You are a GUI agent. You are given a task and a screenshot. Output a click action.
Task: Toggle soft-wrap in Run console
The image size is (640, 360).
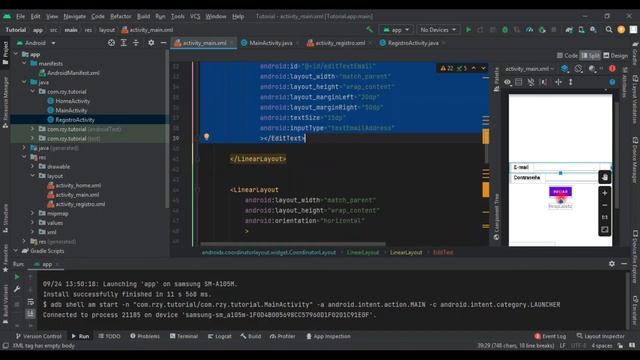[x=30, y=302]
